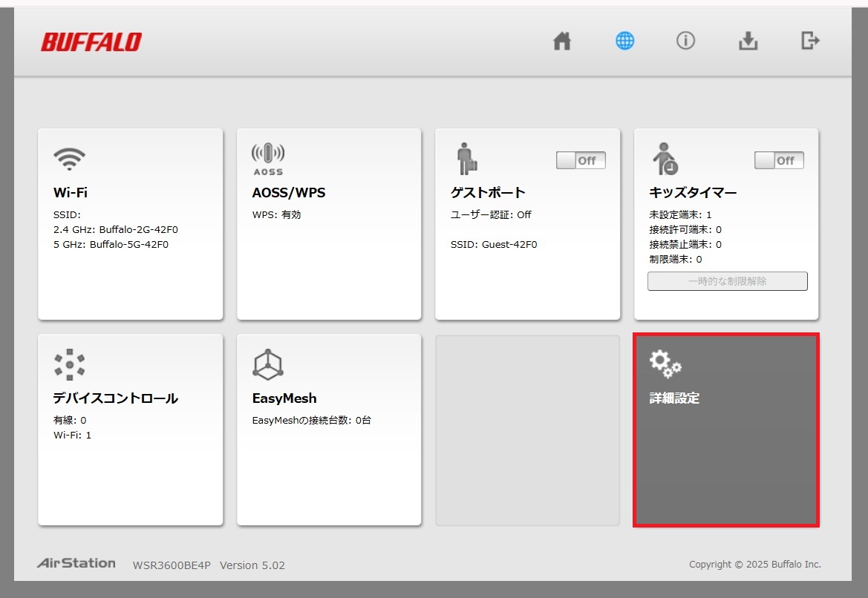Image resolution: width=868 pixels, height=598 pixels.
Task: Click the EasyMesh cube icon
Action: click(x=268, y=364)
